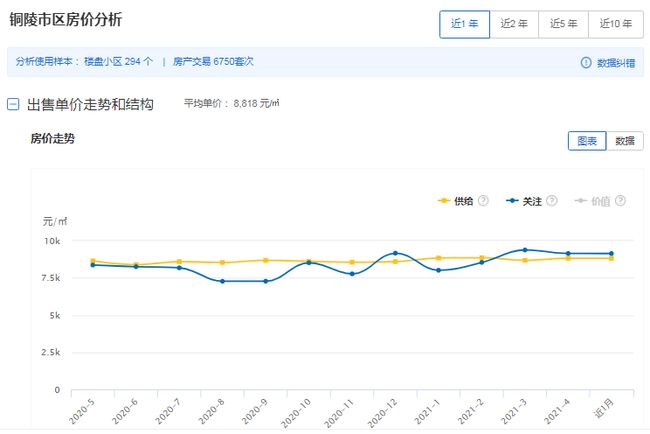The image size is (650, 434).
Task: Click the 数据纠错 link
Action: [616, 63]
